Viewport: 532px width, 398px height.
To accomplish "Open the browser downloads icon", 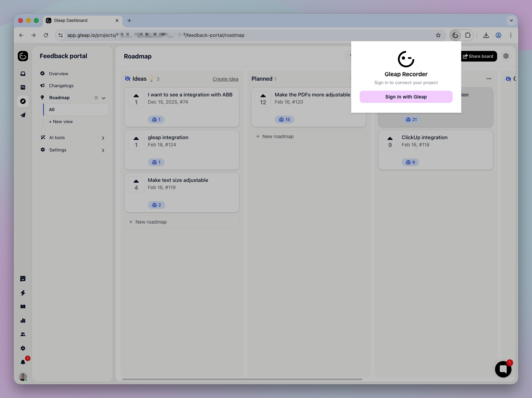I will coord(486,35).
